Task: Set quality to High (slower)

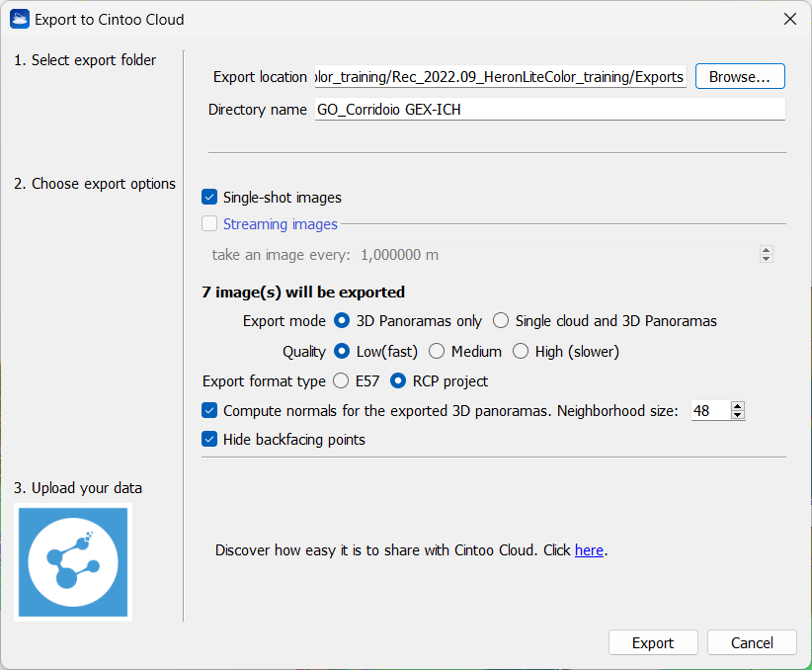Action: point(521,351)
